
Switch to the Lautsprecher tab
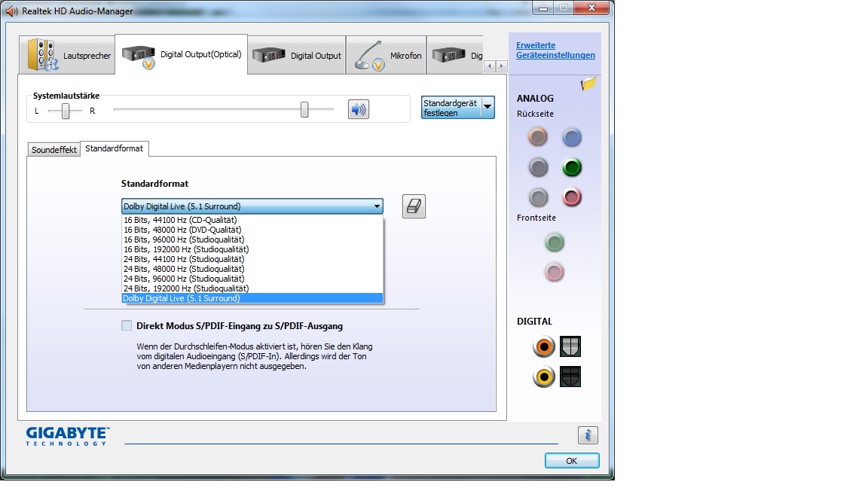(x=67, y=55)
